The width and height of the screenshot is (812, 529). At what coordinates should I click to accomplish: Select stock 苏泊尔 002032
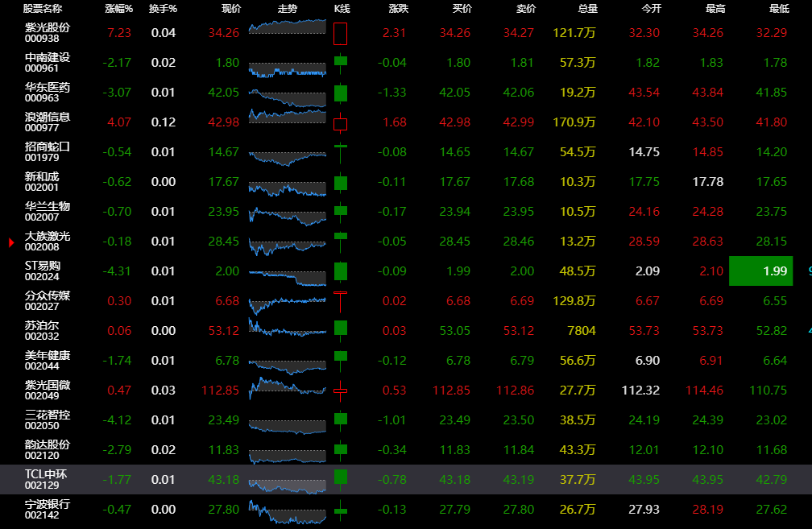pos(42,330)
